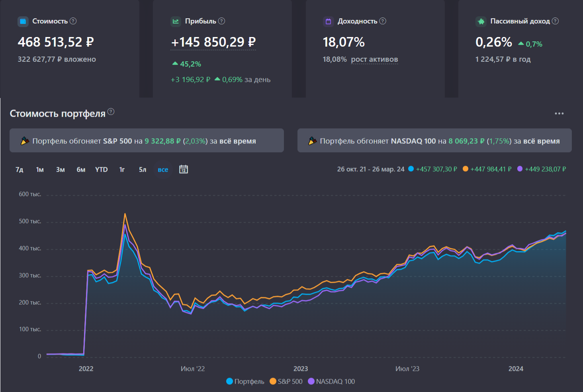This screenshot has width=583, height=392.
Task: Click help icon next to Доходность
Action: click(x=383, y=21)
